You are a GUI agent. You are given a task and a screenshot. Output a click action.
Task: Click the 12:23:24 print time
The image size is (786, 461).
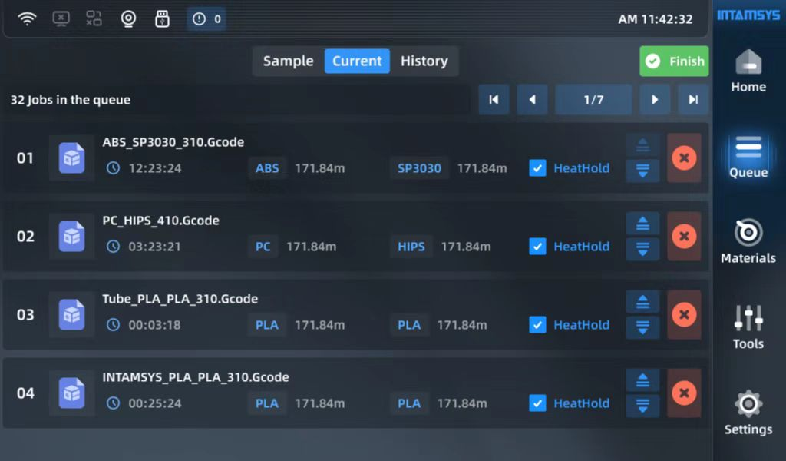coord(155,168)
